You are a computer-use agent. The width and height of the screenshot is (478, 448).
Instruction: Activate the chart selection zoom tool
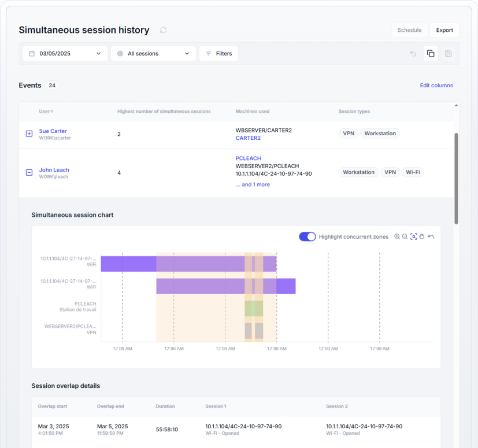(x=414, y=236)
